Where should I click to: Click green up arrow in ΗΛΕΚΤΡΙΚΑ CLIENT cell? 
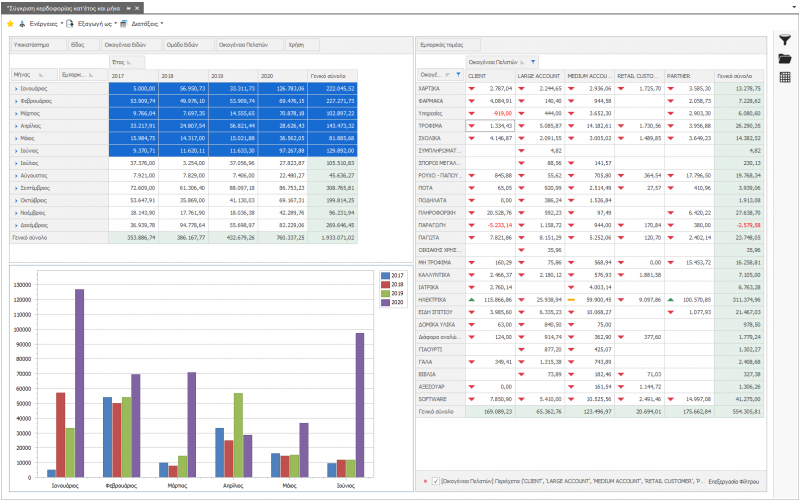[471, 299]
